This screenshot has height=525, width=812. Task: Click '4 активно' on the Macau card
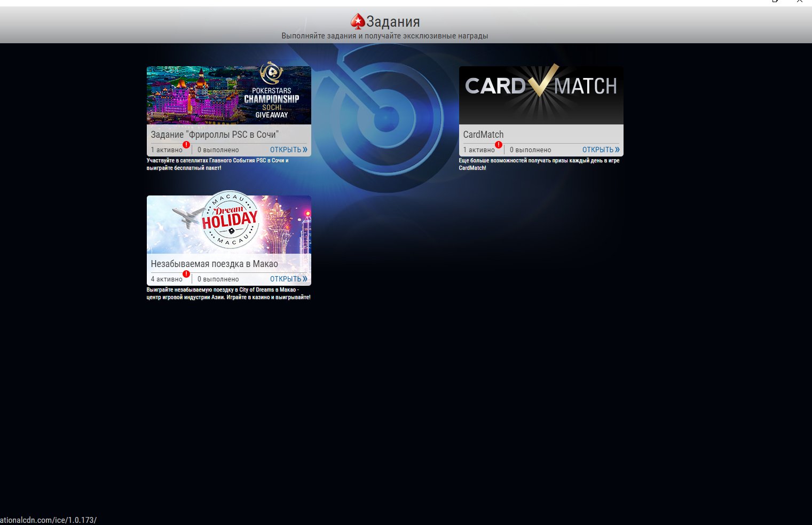pos(167,279)
